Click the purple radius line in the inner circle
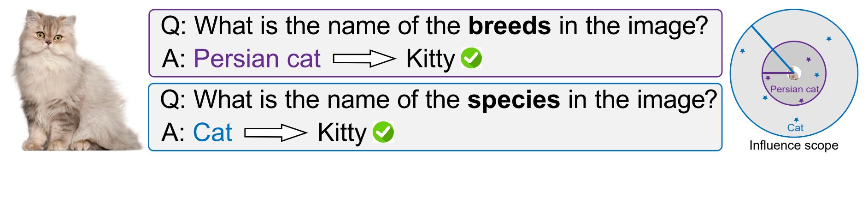The height and width of the screenshot is (205, 868). click(x=776, y=73)
